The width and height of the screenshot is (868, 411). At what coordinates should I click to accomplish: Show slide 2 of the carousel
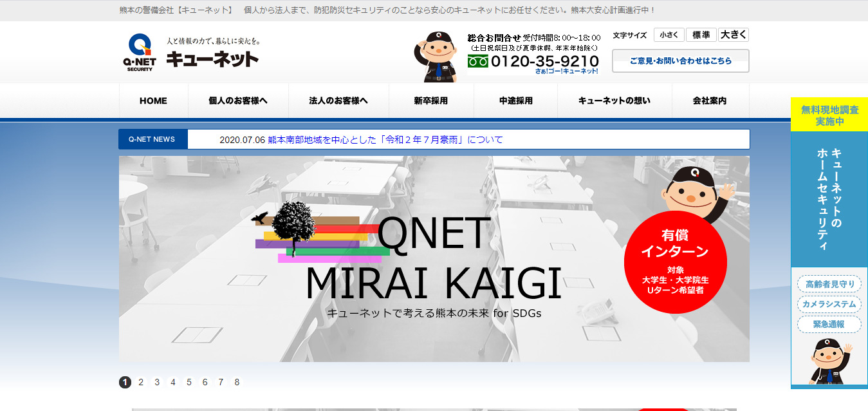[141, 382]
